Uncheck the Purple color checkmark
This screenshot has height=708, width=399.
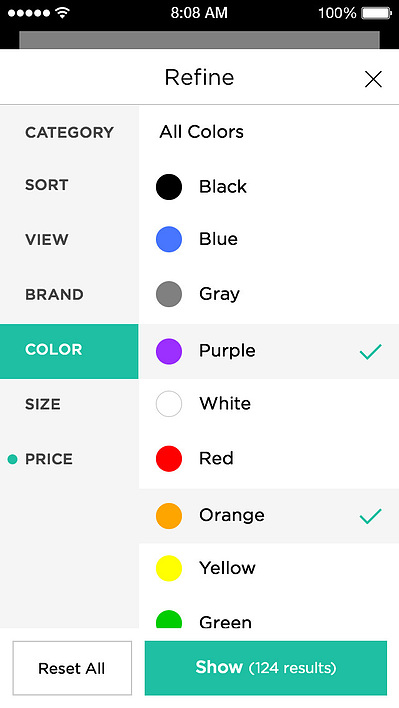[371, 351]
